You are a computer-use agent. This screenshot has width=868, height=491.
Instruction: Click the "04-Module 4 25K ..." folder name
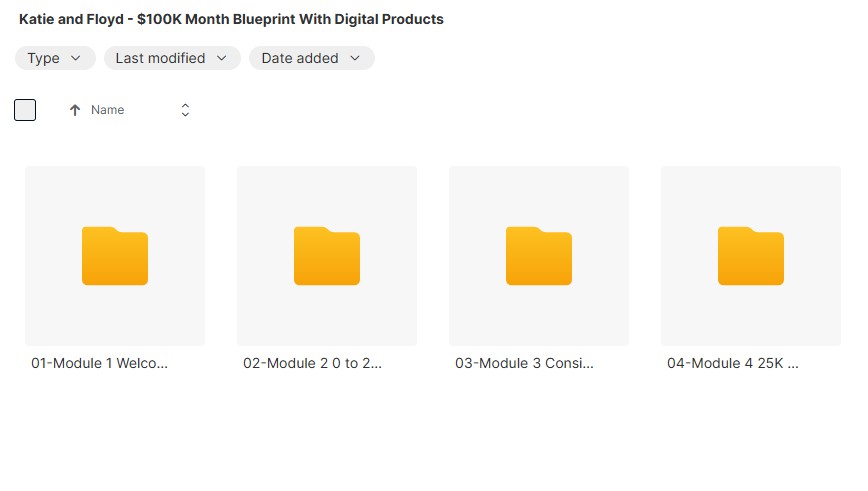click(x=733, y=364)
